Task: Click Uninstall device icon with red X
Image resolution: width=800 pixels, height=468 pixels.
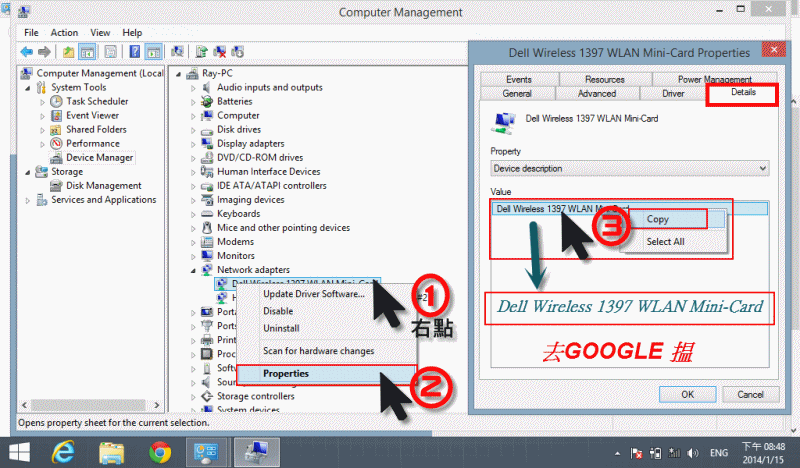Action: pyautogui.click(x=220, y=52)
